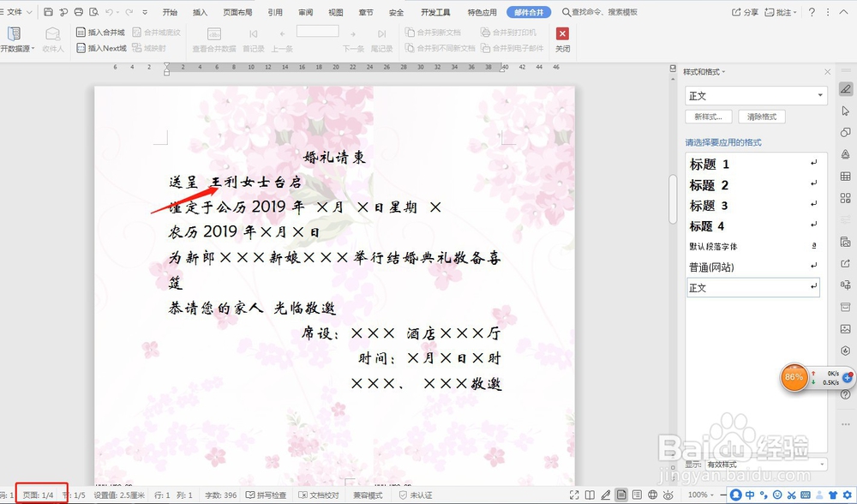
Task: Open the four-squares icon in right sidebar
Action: (x=846, y=198)
